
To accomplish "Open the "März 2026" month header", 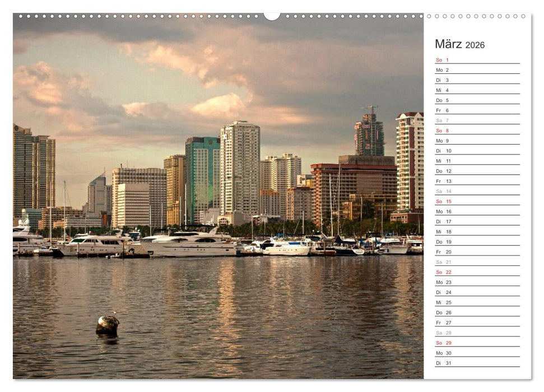I will tap(459, 45).
